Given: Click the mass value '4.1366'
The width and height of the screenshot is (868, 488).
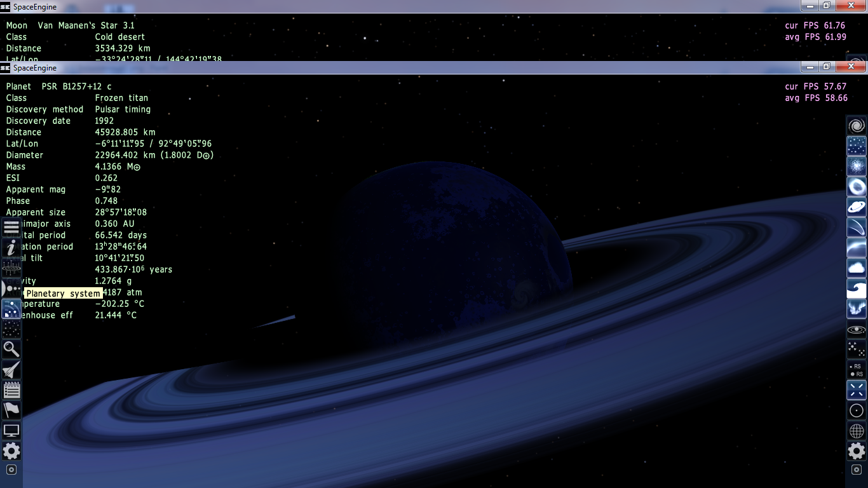Looking at the screenshot, I should (x=108, y=166).
